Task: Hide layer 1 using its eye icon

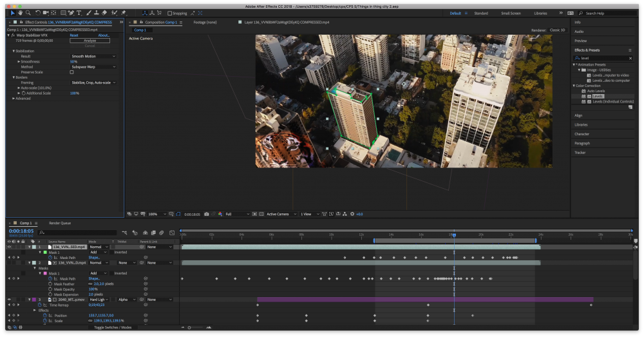Action: click(9, 247)
